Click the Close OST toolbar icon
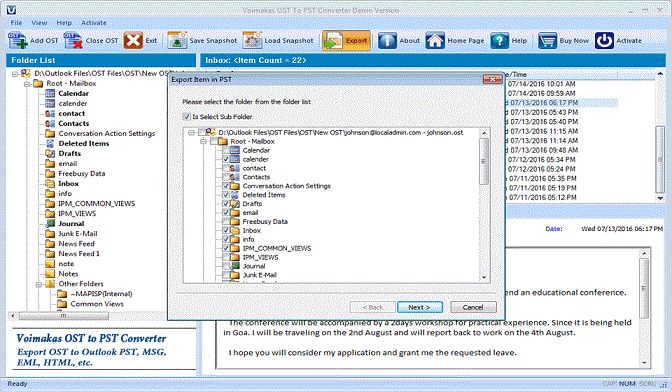The height and width of the screenshot is (392, 672). click(73, 41)
